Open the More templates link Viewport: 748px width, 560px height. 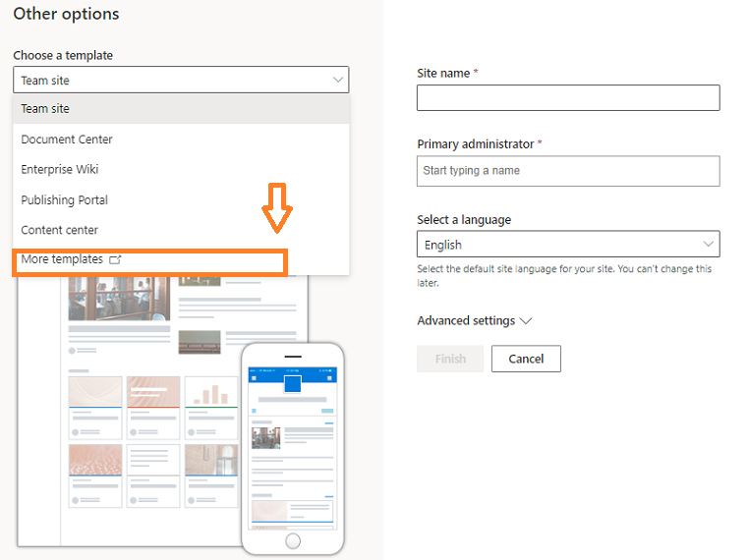[x=62, y=259]
